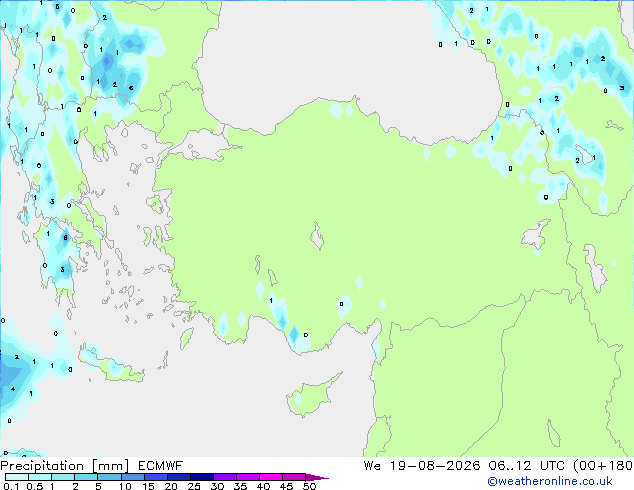Click the dark blue rain cell on Turkey's south coast

pos(294,334)
